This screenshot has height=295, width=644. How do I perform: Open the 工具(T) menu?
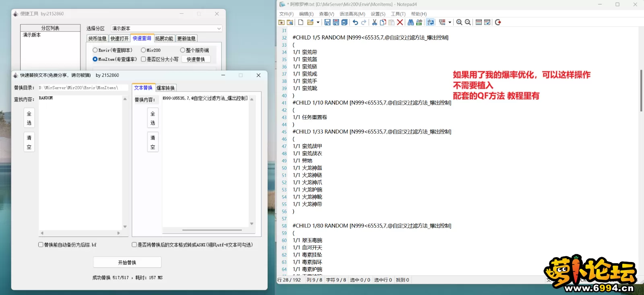click(398, 14)
